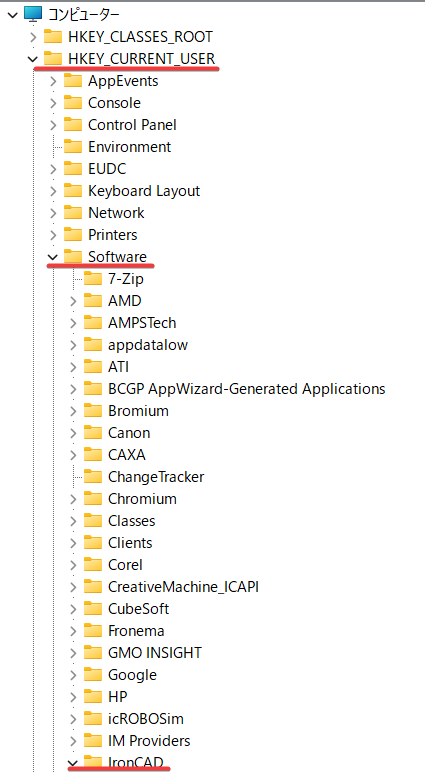Click the HKEY_CLASSES_ROOT folder icon

click(53, 36)
